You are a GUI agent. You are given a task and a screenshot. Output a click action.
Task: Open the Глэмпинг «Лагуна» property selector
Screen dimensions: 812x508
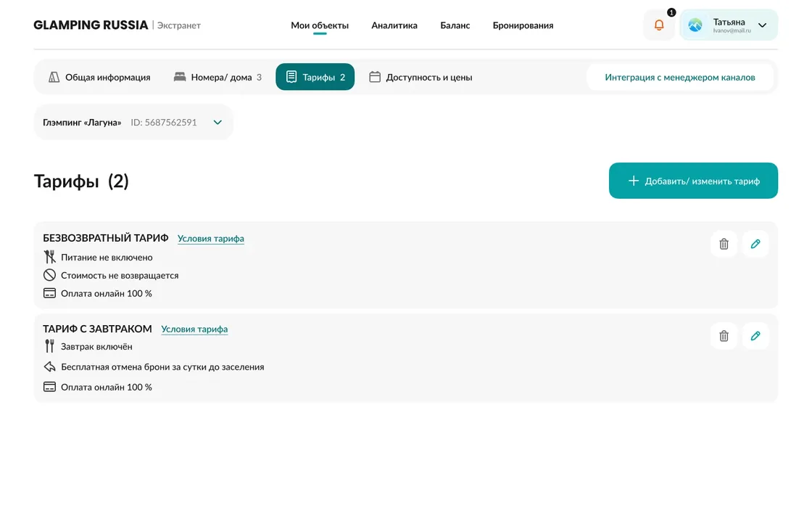click(133, 123)
